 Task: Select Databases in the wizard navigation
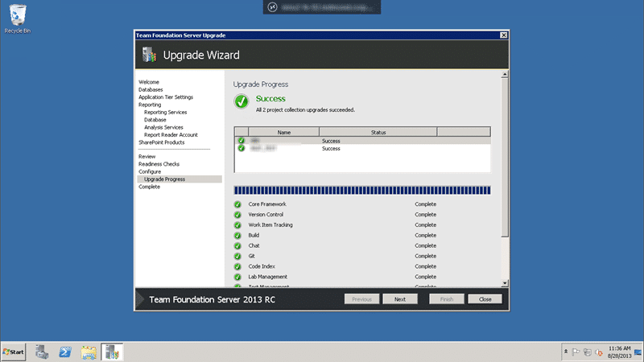click(151, 89)
